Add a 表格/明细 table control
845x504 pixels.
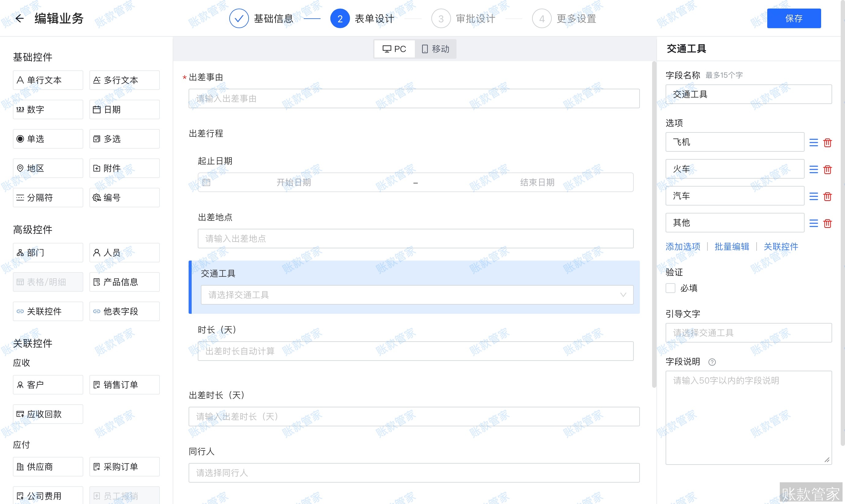tap(47, 282)
